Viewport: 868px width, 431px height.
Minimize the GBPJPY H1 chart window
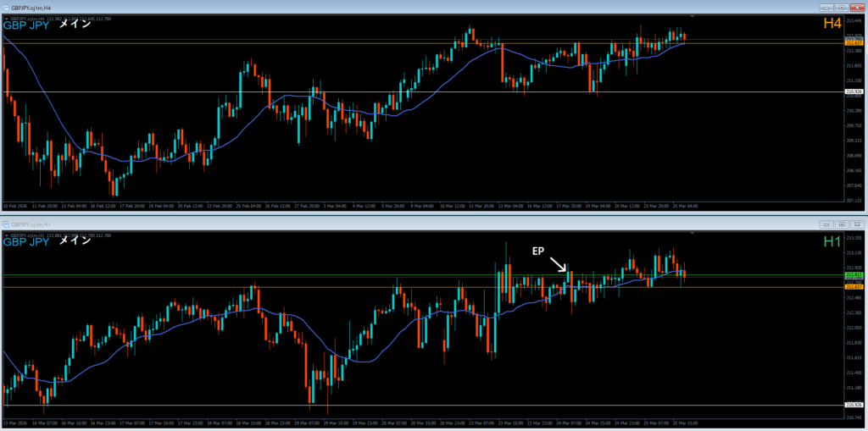tap(827, 224)
